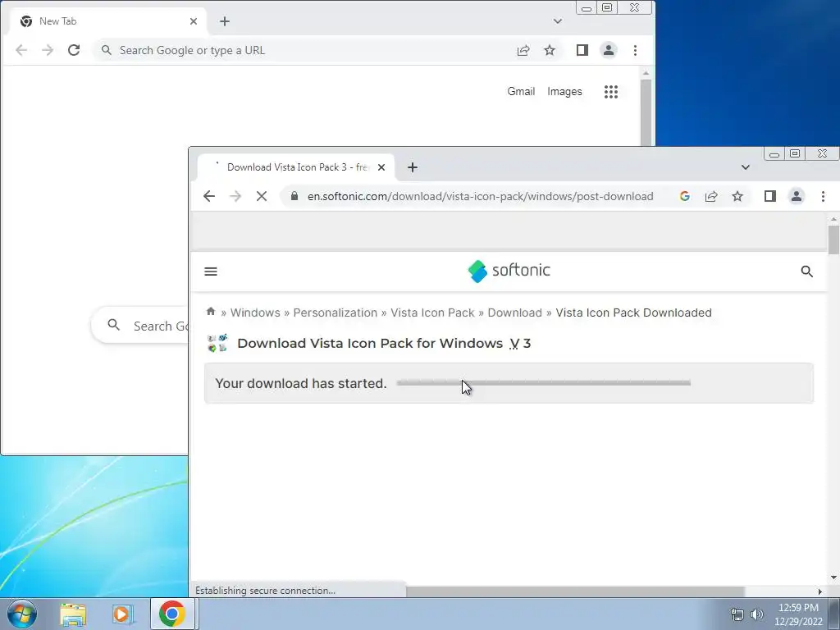Open Chrome menu in Softonic window

pos(823,197)
